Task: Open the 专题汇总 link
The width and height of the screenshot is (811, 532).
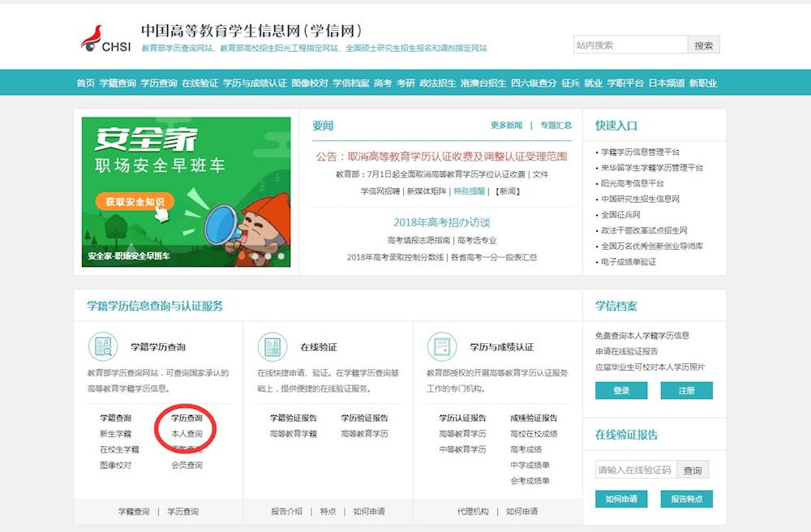Action: click(x=556, y=125)
